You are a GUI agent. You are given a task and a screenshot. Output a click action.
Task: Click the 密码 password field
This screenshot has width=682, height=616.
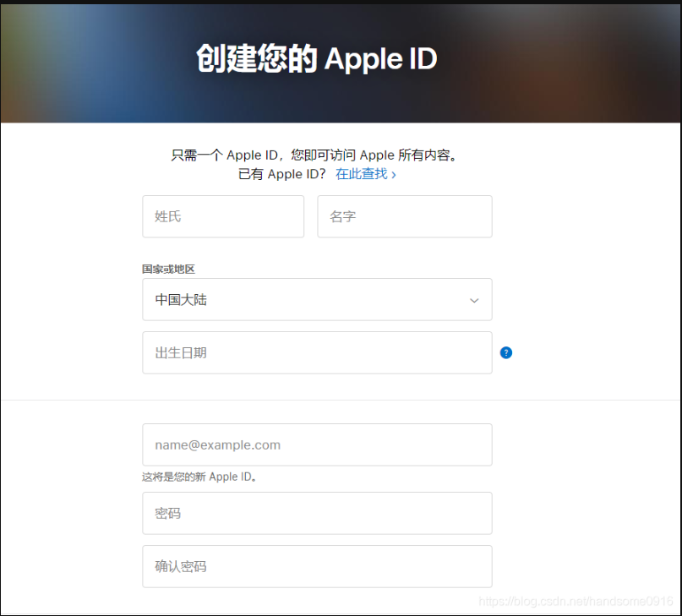[x=317, y=514]
